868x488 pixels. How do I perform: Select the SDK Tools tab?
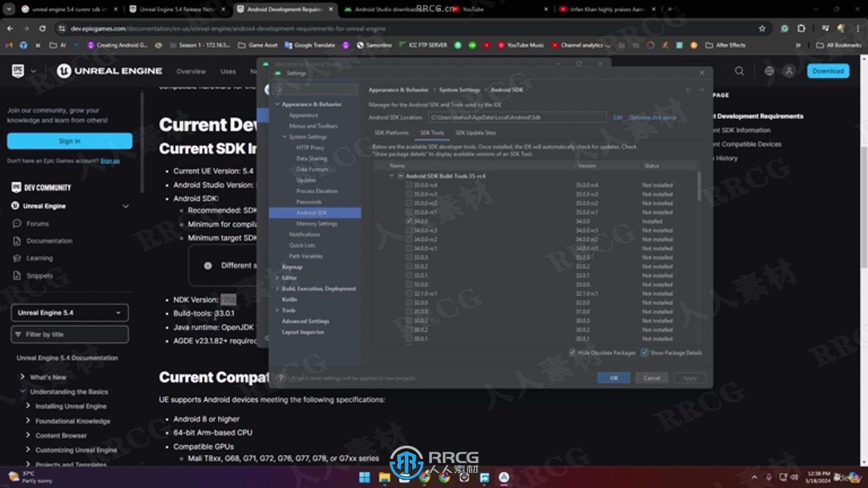(x=432, y=132)
